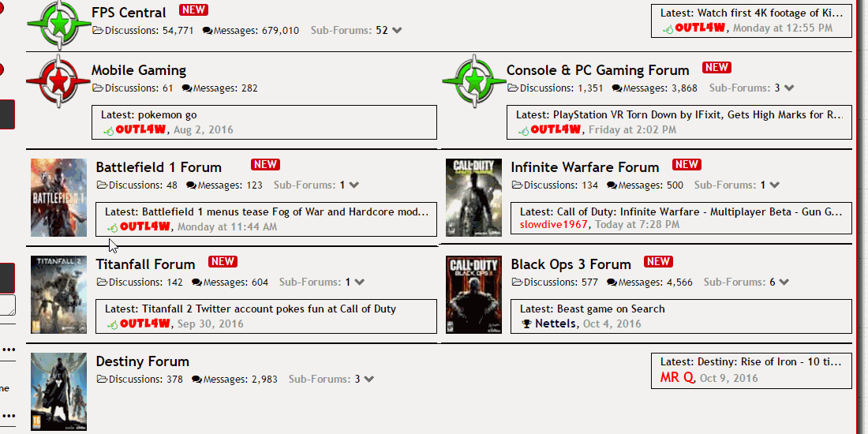Open Battlefield 1 menus tease post
868x434 pixels.
(286, 212)
